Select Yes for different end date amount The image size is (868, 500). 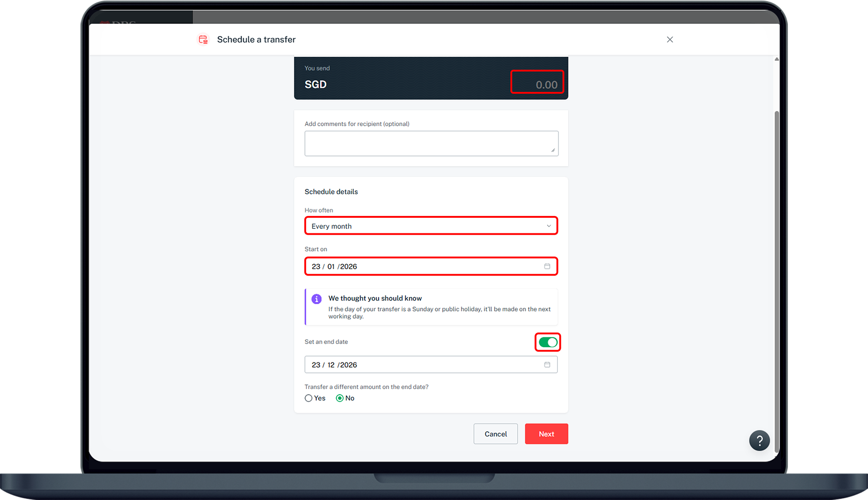(x=308, y=398)
